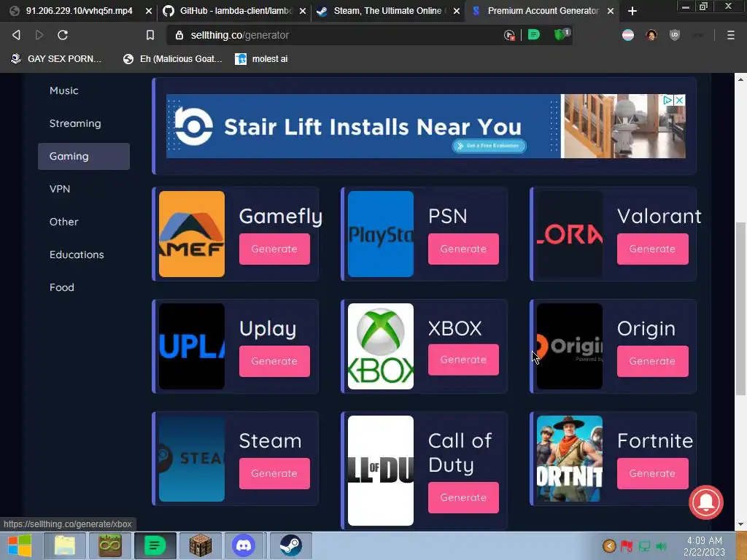Click Generate under PSN
747x560 pixels.
(463, 249)
